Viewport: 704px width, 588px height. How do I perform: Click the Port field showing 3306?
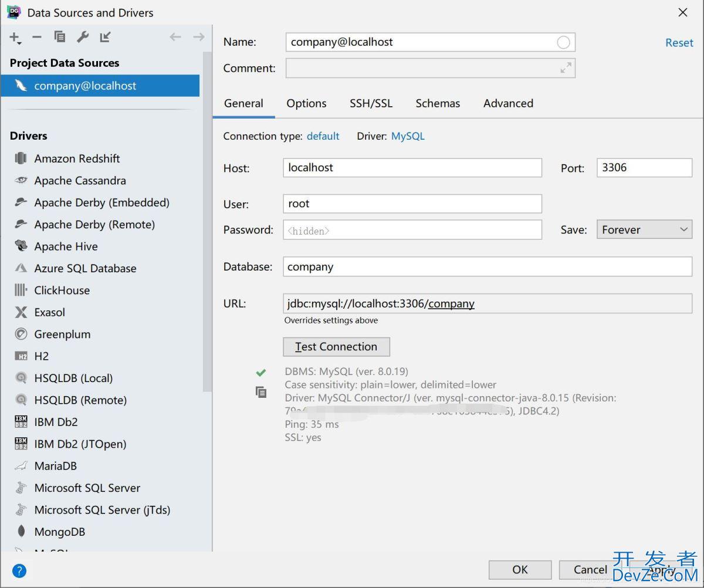(x=644, y=168)
